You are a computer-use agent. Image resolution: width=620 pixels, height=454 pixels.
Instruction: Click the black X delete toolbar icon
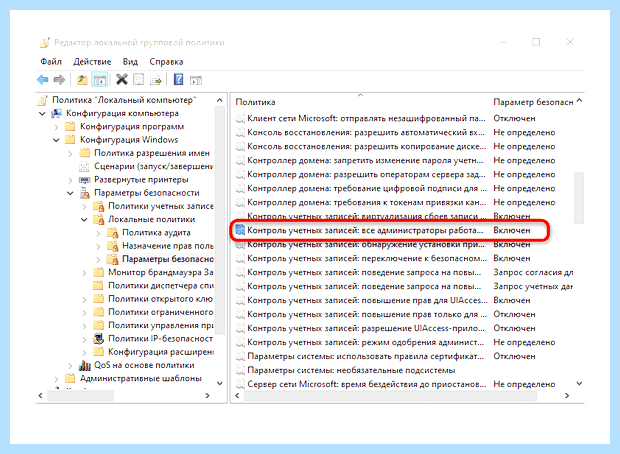click(x=122, y=80)
